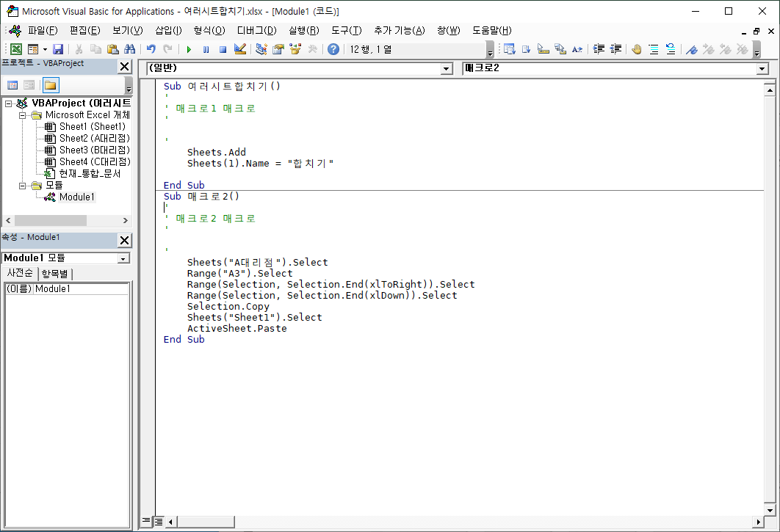The height and width of the screenshot is (532, 780).
Task: Toggle breakpoint with the hand icon
Action: (x=637, y=49)
